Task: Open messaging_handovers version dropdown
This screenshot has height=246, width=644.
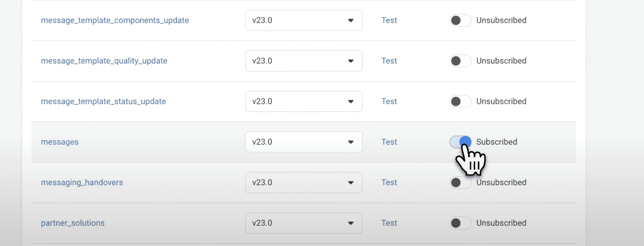Action: 304,182
